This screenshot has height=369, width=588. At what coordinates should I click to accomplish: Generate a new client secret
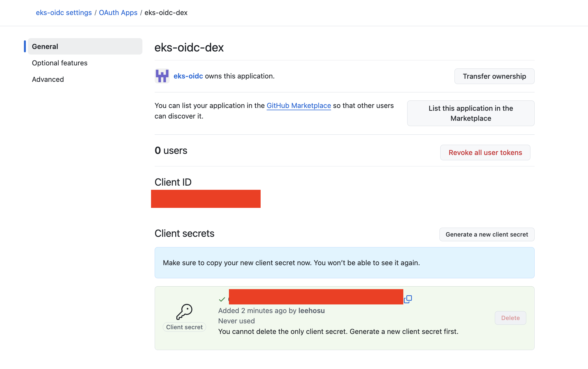pyautogui.click(x=487, y=234)
